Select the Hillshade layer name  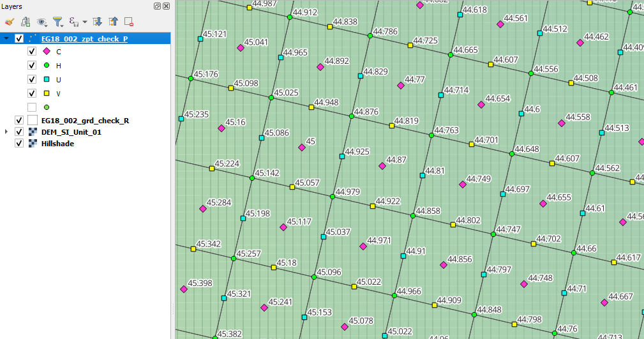(x=57, y=144)
